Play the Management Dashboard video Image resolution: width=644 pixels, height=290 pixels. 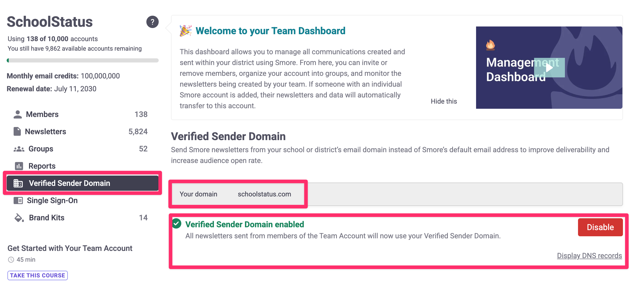pos(549,68)
